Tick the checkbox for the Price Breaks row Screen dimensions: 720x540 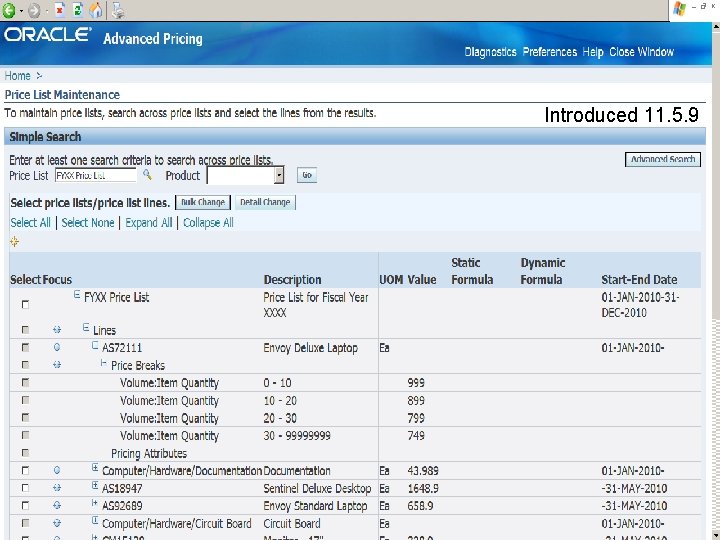coord(25,365)
